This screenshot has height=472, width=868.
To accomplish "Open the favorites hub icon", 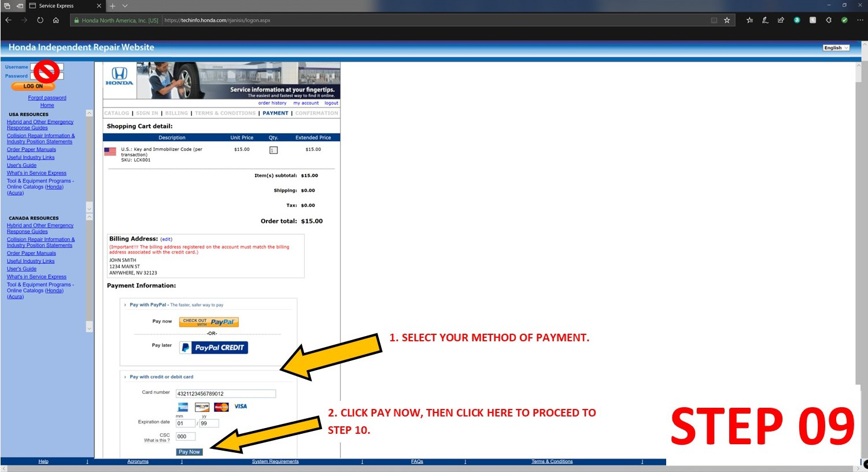I will click(750, 20).
